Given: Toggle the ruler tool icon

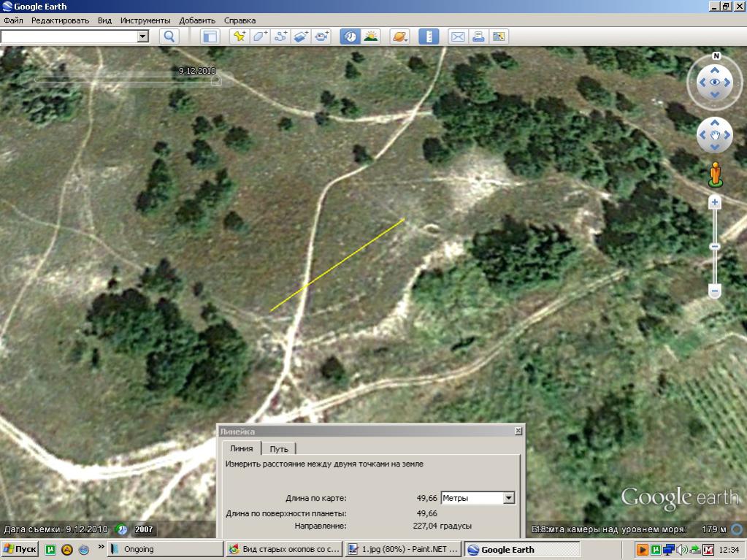Looking at the screenshot, I should (429, 37).
